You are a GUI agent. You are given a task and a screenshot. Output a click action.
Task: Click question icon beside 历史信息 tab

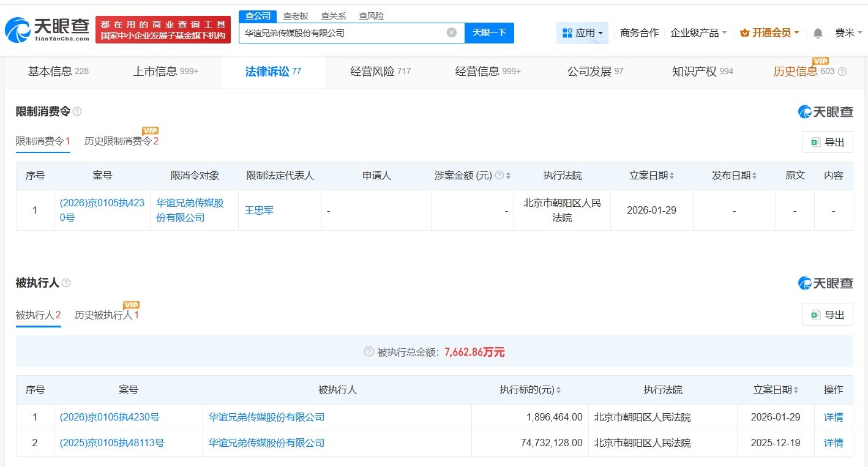click(x=842, y=72)
